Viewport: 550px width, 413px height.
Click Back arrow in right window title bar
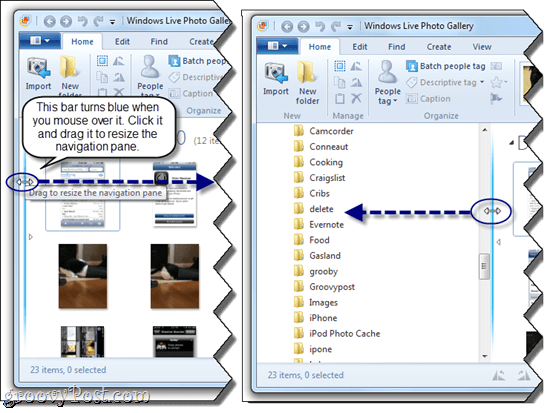pos(287,26)
